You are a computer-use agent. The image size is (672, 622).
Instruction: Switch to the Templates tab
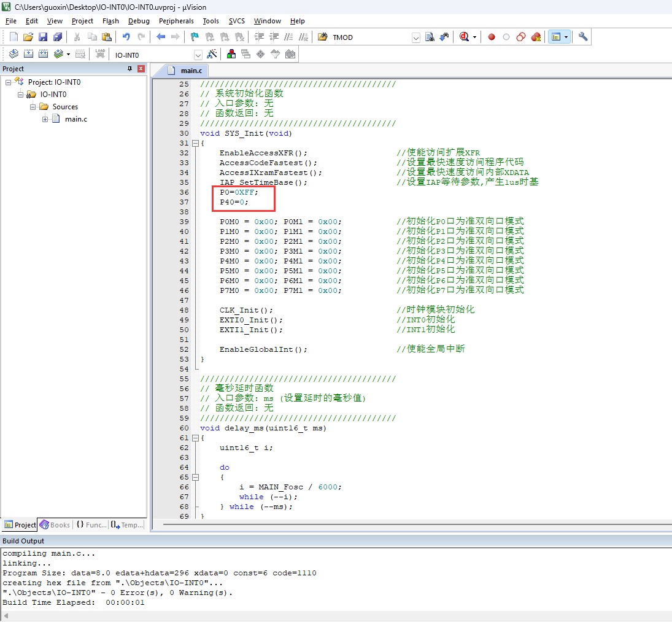coord(127,525)
